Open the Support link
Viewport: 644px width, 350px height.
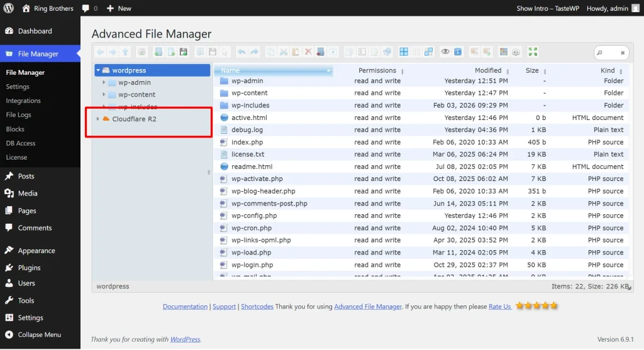tap(224, 307)
